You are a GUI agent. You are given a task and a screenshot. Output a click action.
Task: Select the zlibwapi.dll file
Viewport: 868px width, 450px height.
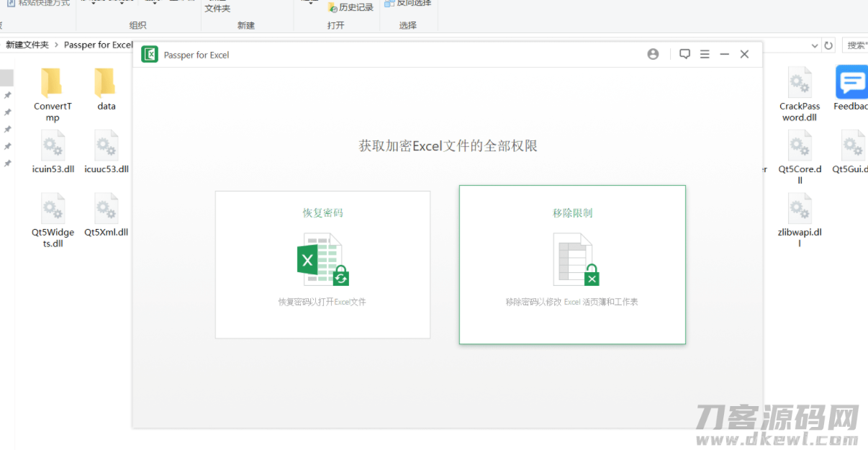pos(800,221)
